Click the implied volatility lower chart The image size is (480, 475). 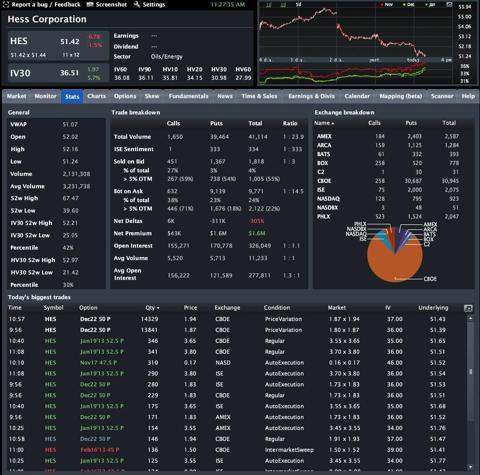pyautogui.click(x=357, y=73)
